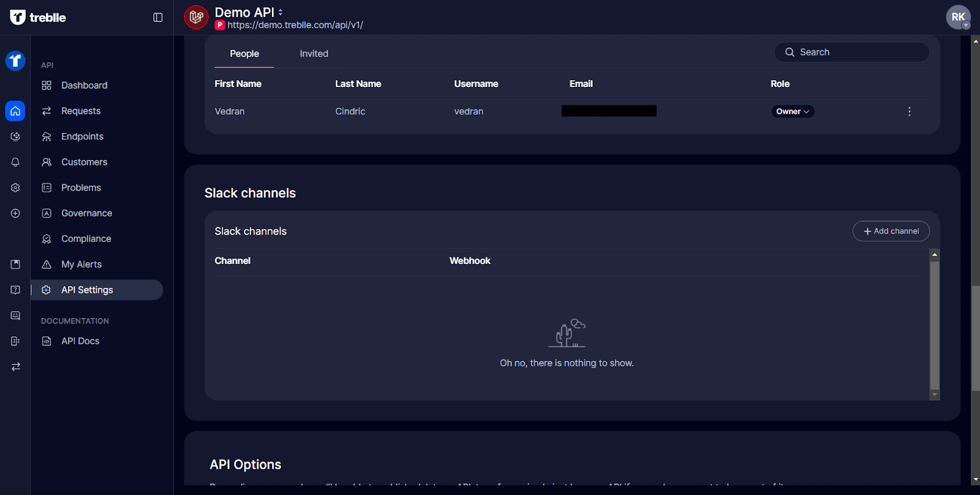Click the Treblle logo in header

tap(38, 18)
